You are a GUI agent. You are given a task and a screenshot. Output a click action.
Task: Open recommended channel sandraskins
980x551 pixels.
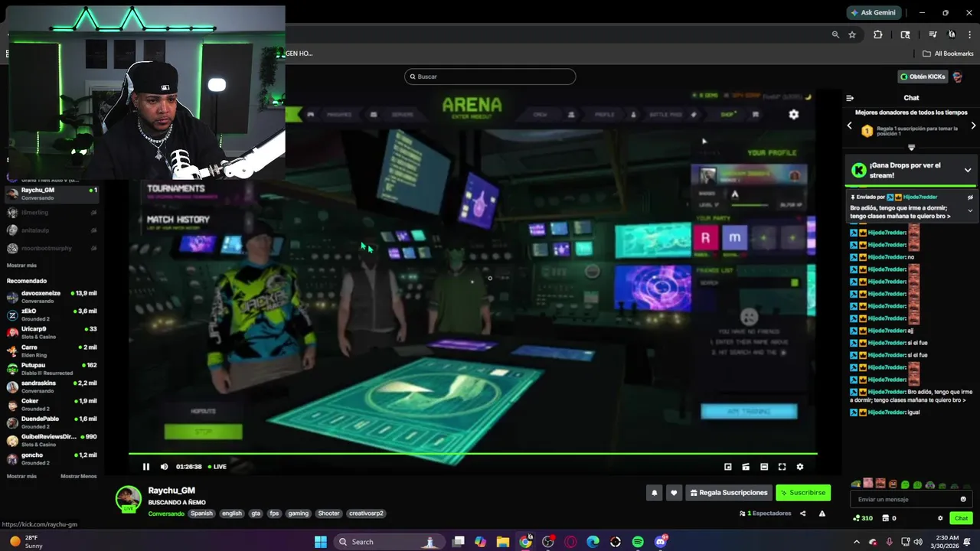pos(52,386)
